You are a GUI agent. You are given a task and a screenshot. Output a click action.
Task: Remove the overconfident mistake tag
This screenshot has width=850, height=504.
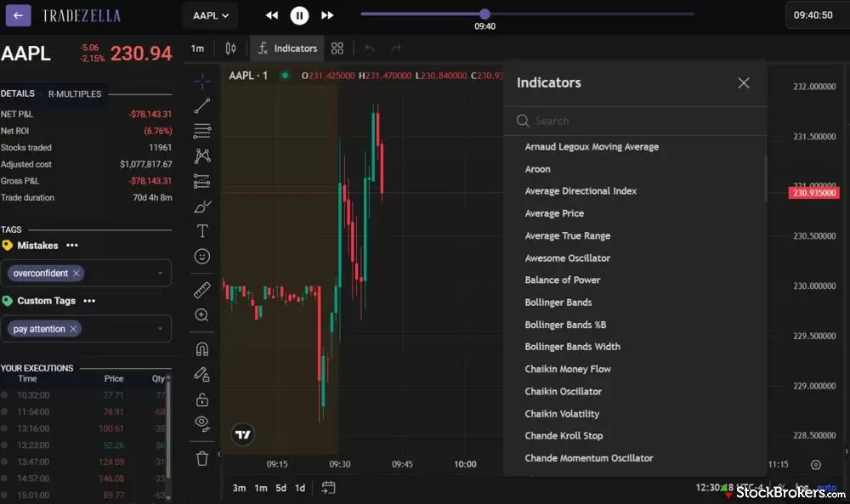[76, 274]
